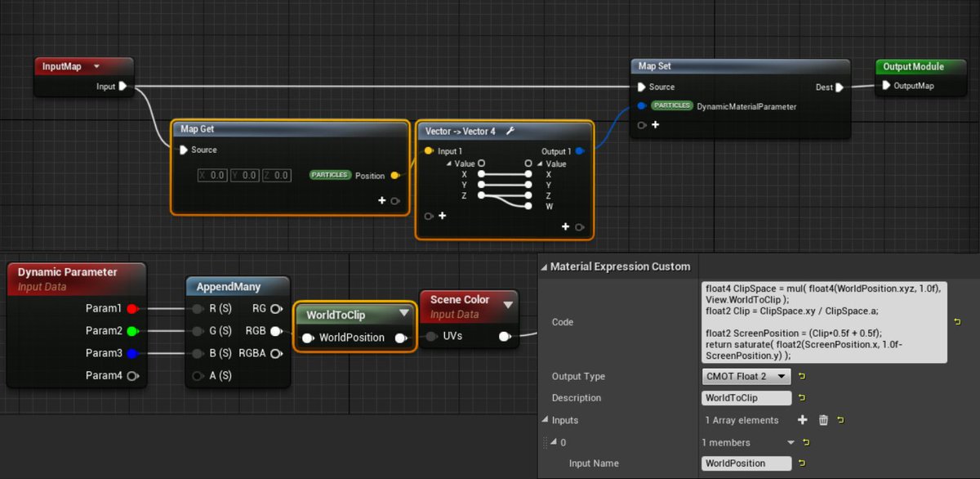Click the Param4 output pin

[132, 376]
